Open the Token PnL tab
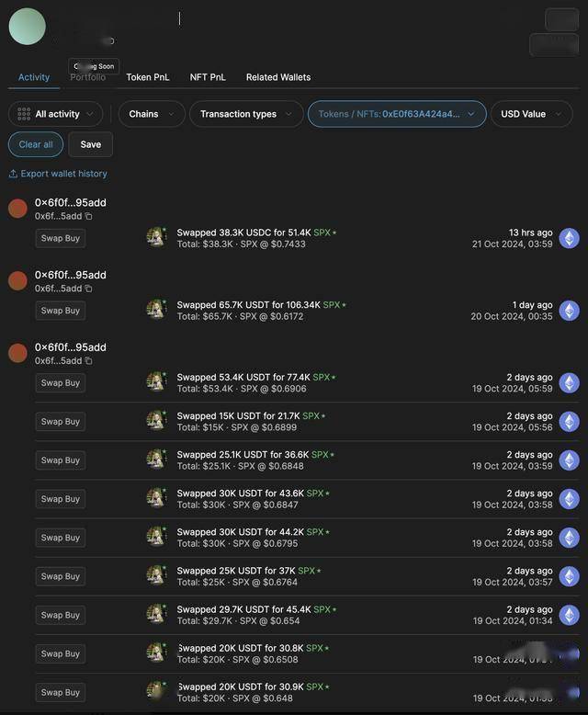The width and height of the screenshot is (588, 715). [148, 77]
